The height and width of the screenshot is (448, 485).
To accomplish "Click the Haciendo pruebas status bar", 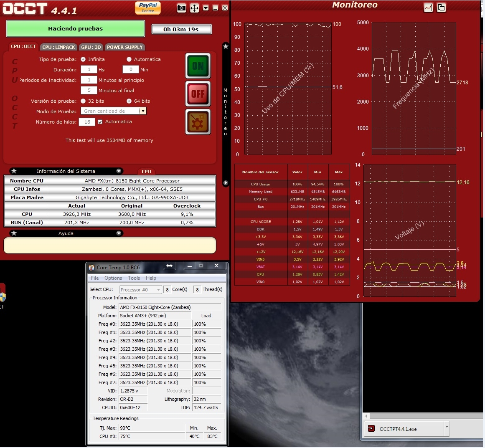I will coord(76,29).
